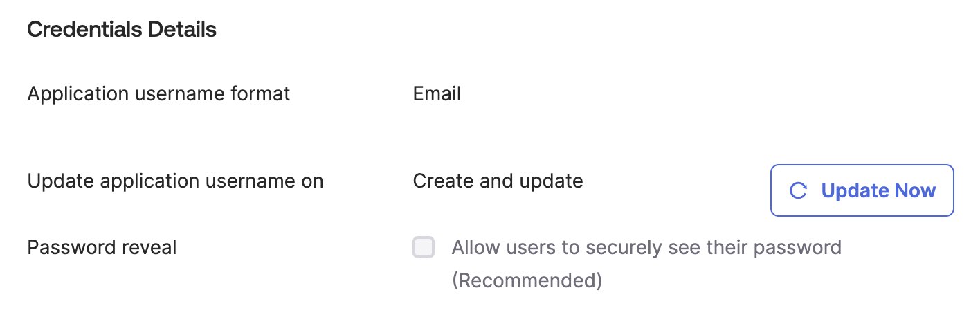
Task: Tick the box to allow password viewing
Action: tap(424, 247)
